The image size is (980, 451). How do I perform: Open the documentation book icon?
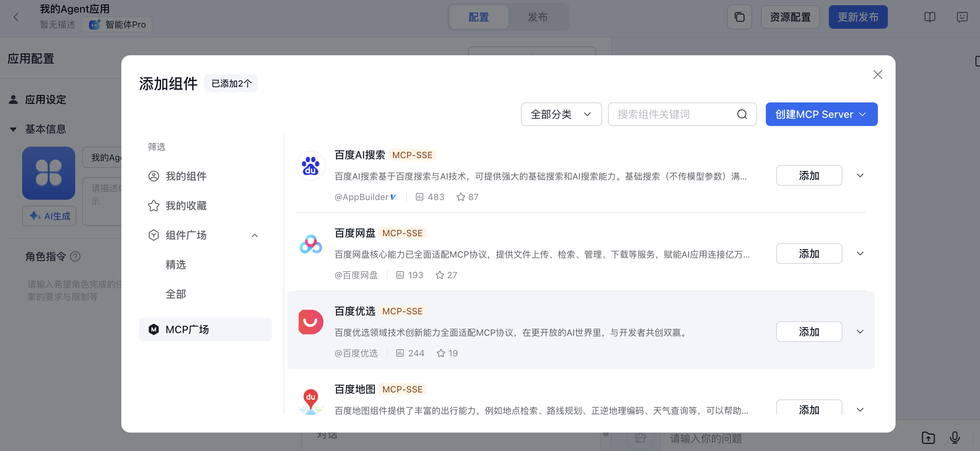click(x=929, y=17)
